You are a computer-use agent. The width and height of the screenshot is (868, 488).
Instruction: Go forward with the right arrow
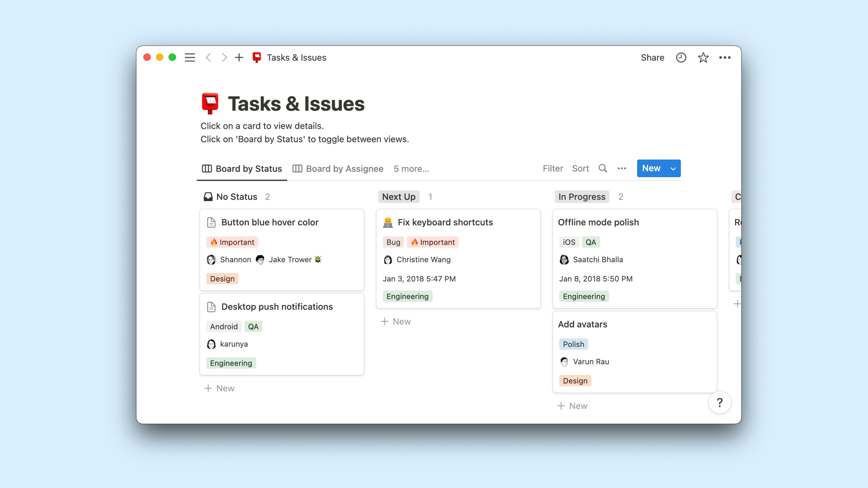(224, 58)
